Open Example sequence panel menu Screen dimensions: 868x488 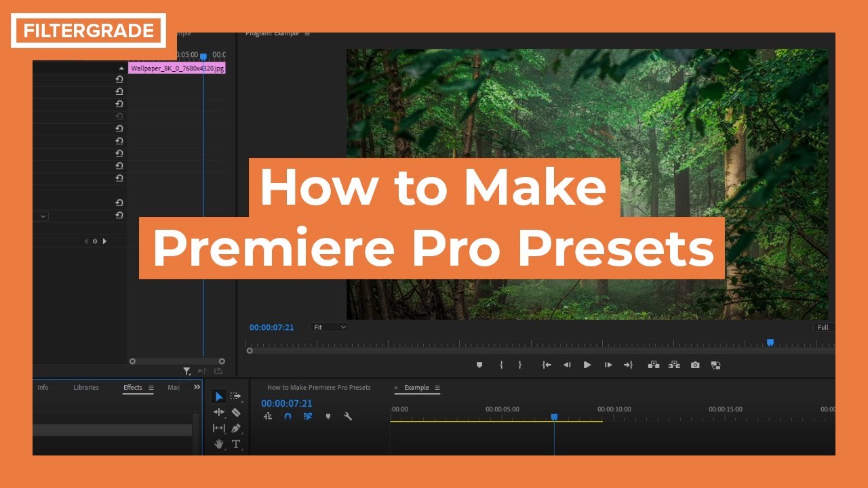coord(437,388)
